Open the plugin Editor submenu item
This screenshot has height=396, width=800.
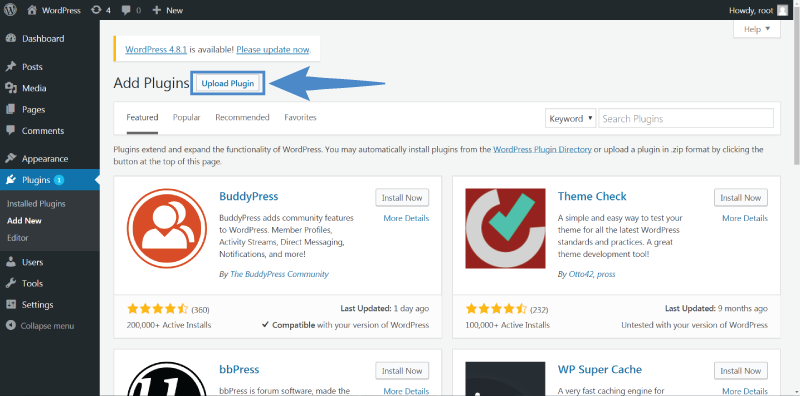(18, 238)
